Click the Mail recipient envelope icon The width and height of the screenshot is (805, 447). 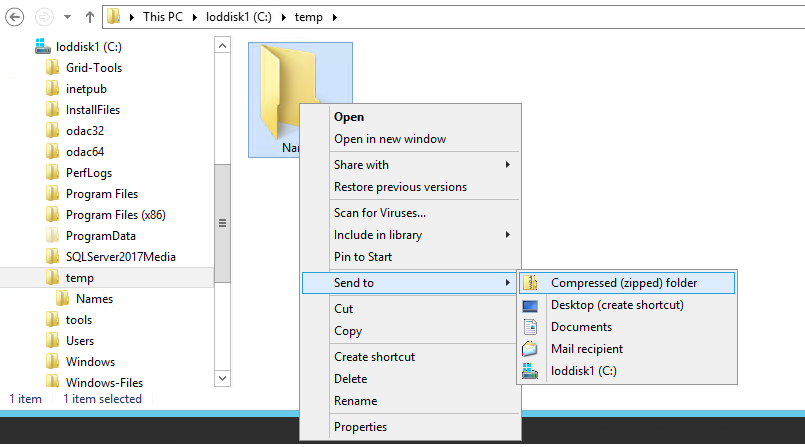click(x=530, y=349)
